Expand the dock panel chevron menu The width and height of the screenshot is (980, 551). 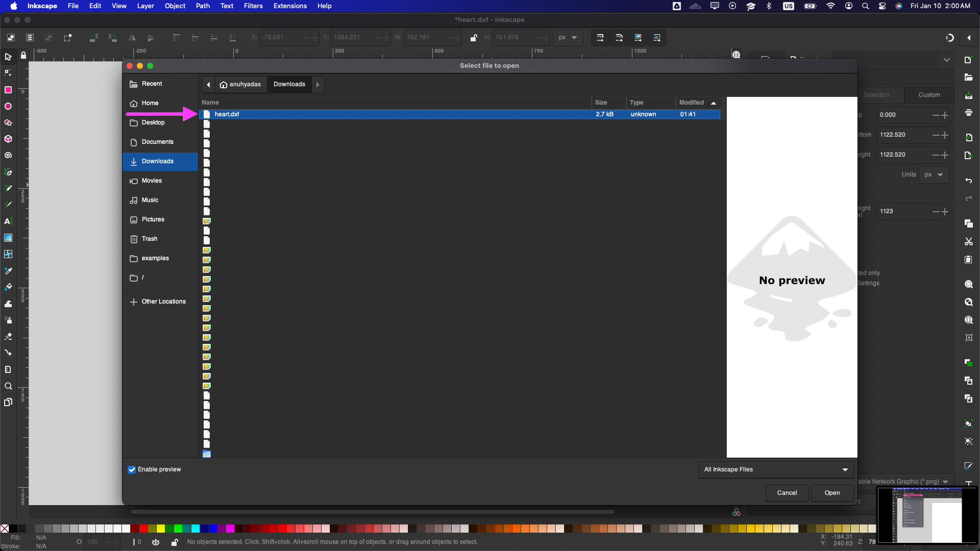point(947,60)
